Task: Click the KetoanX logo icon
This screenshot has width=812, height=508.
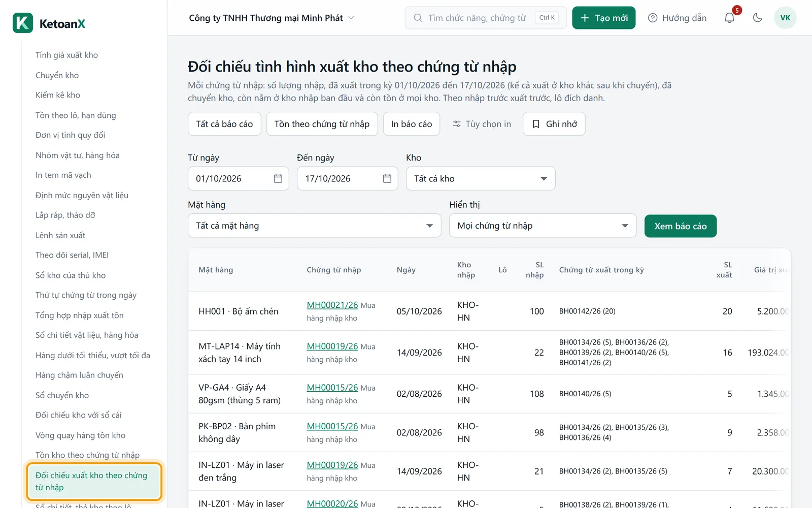Action: (x=23, y=23)
